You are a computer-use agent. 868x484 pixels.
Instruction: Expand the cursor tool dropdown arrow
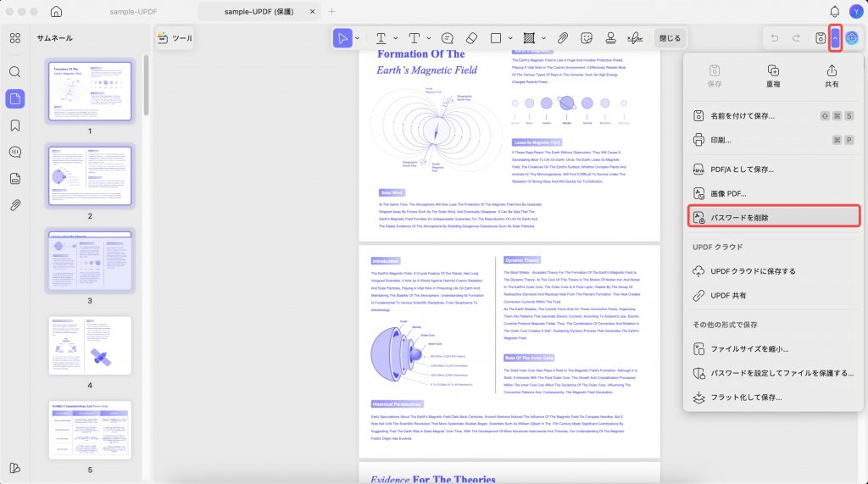[357, 38]
